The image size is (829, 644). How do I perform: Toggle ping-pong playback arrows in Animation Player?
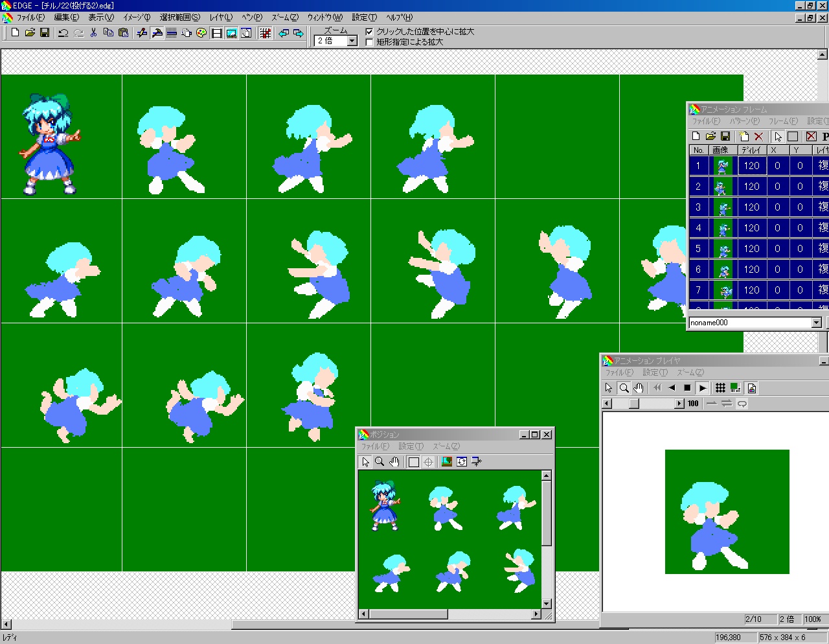(727, 403)
